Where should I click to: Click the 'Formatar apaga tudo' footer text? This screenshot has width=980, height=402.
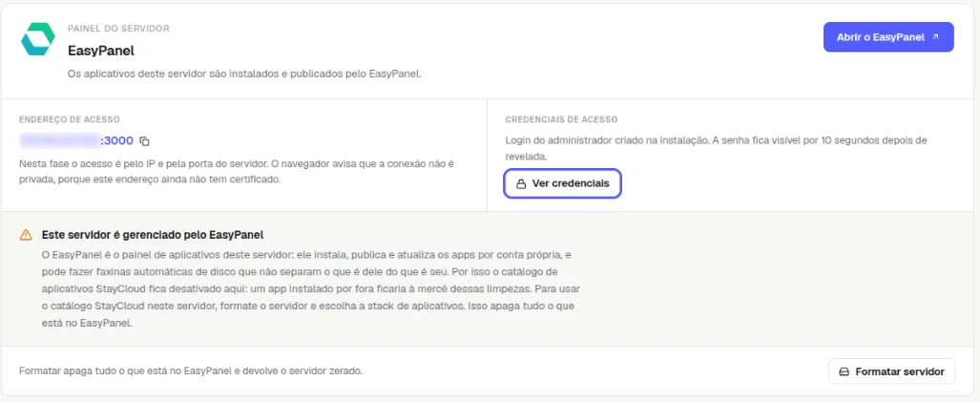coord(191,370)
